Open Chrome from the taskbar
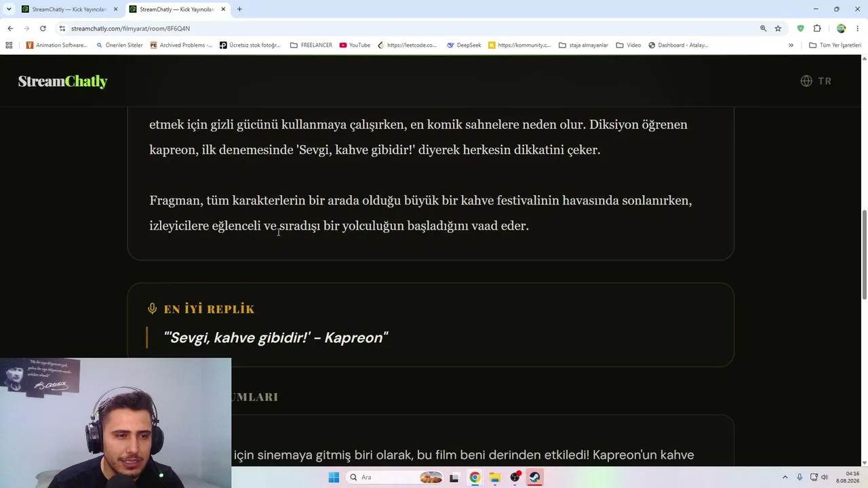 click(x=475, y=477)
